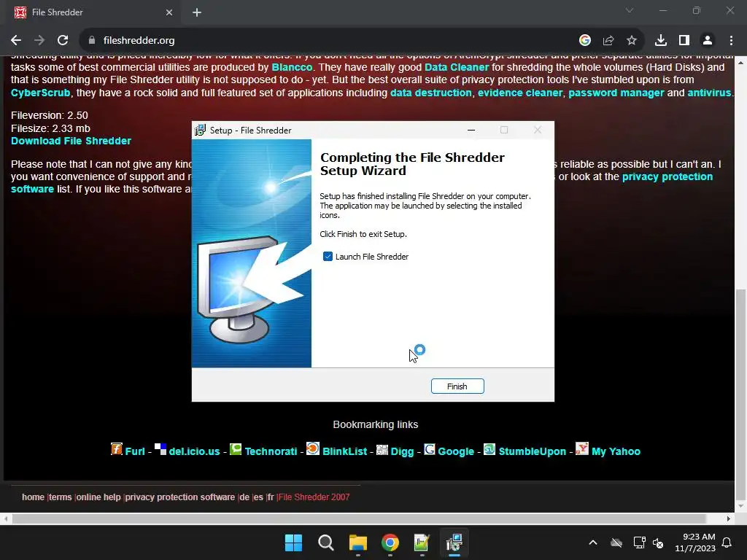Image resolution: width=747 pixels, height=560 pixels.
Task: Click the Furl icon
Action: point(117,449)
